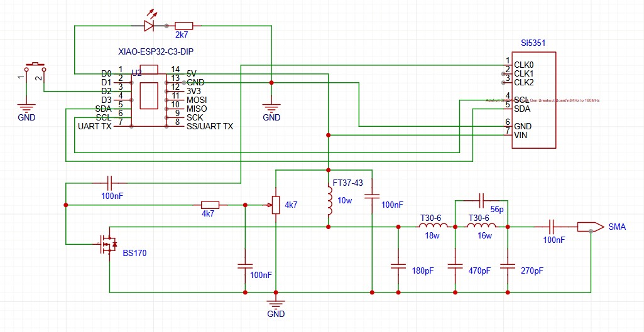644x332 pixels.
Task: Click the FT37-43 inductor coil
Action: tap(328, 201)
